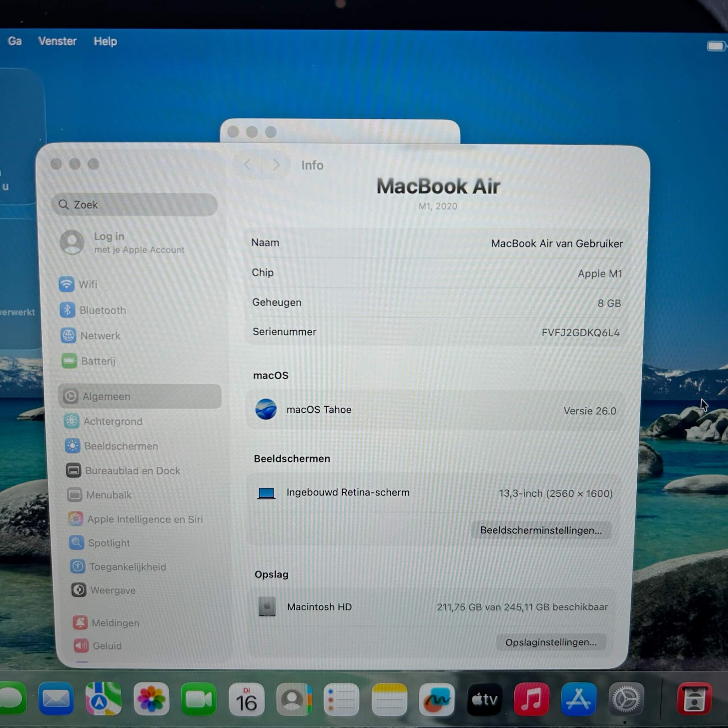The width and height of the screenshot is (728, 728).
Task: Click the name value MacBook Air van Gebruiker
Action: (557, 243)
